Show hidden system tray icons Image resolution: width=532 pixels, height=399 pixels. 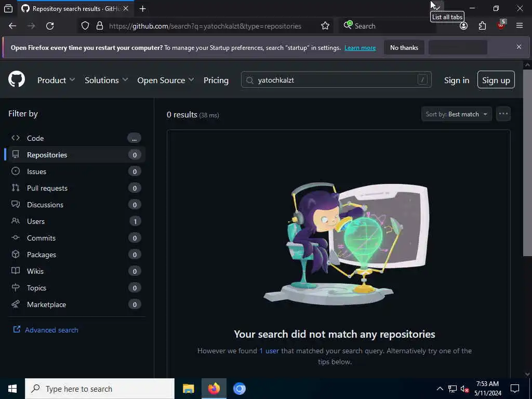pos(440,389)
